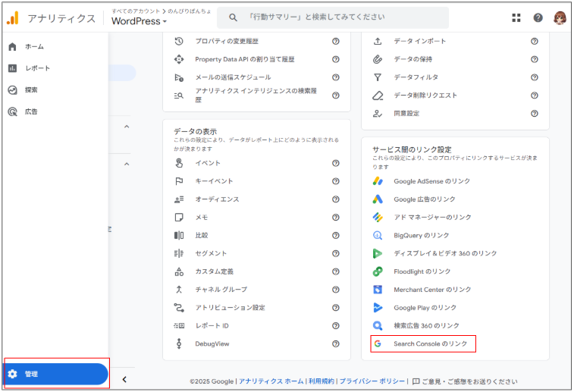The width and height of the screenshot is (574, 392).
Task: Collapse the lower admin section chevron
Action: tap(127, 164)
